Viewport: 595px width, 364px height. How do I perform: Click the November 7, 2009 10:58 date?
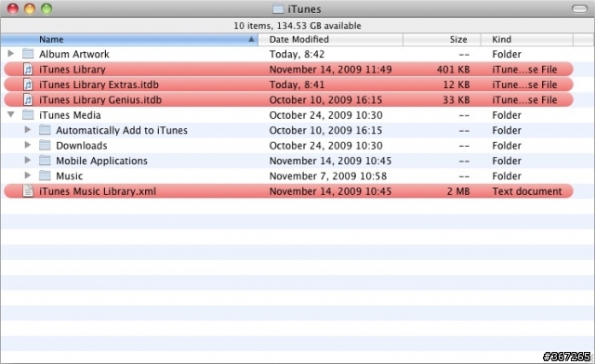[x=328, y=175]
